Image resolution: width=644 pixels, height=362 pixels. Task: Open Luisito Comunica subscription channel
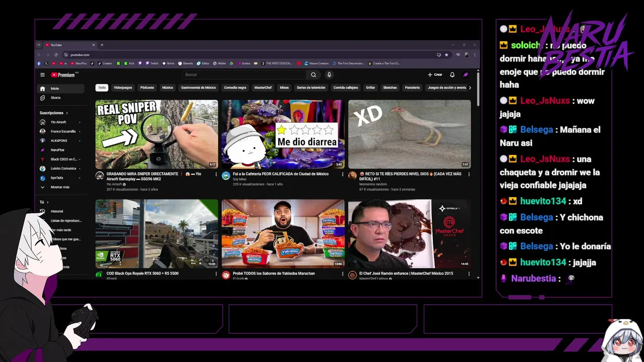pyautogui.click(x=61, y=168)
